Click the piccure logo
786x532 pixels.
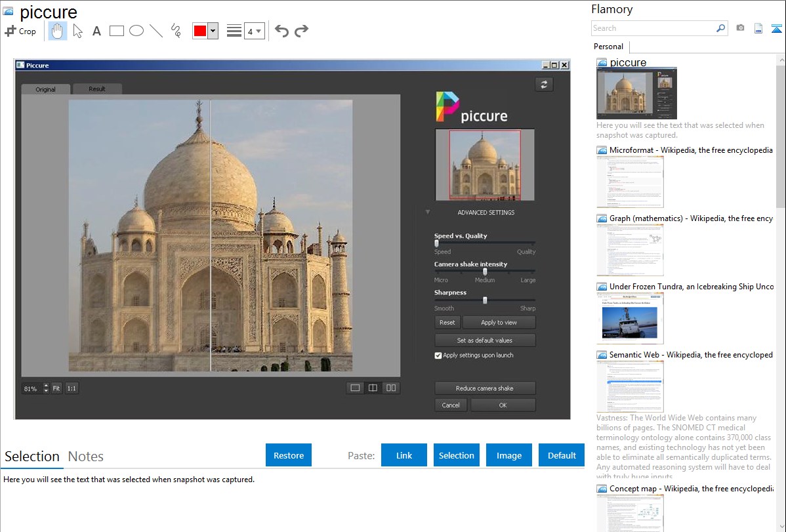point(472,108)
